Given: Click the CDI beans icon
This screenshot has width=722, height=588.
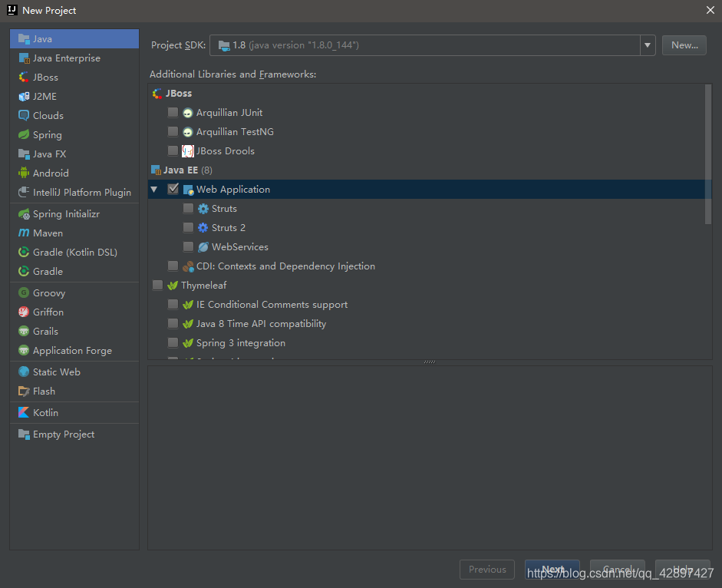Looking at the screenshot, I should (x=188, y=266).
